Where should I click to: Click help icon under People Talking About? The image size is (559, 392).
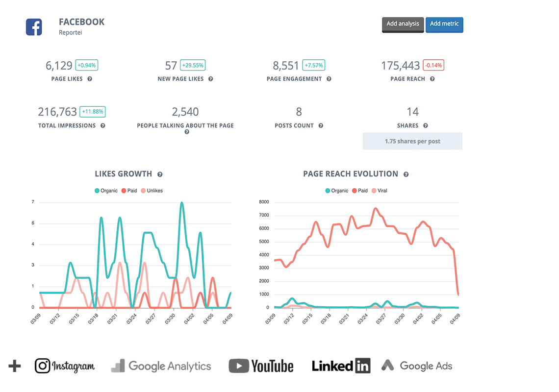coord(187,132)
